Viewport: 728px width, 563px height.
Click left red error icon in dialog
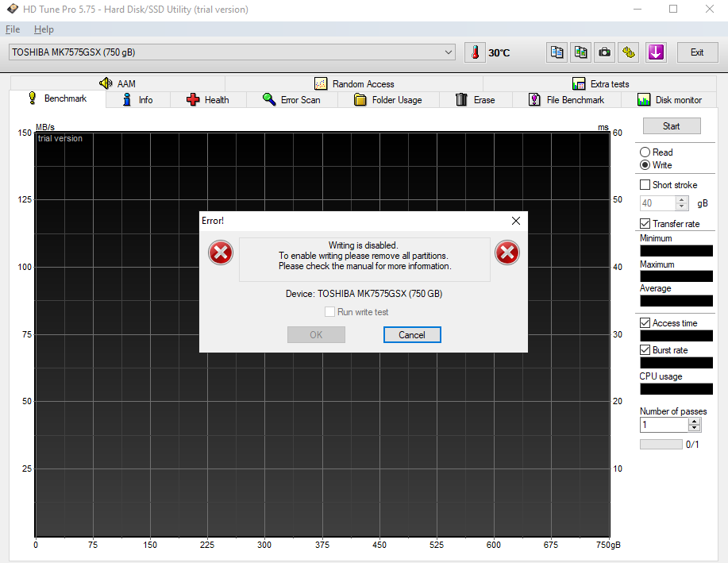pyautogui.click(x=221, y=253)
